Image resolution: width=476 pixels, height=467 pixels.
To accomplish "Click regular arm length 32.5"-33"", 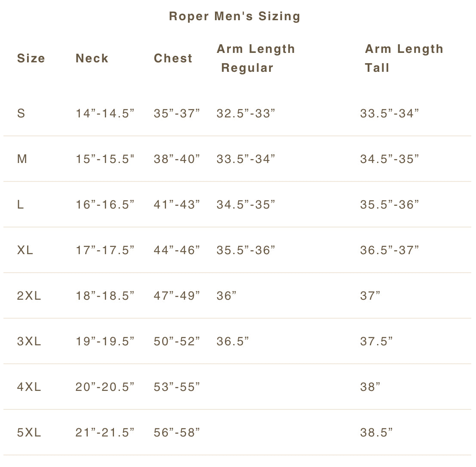I will pyautogui.click(x=246, y=114).
